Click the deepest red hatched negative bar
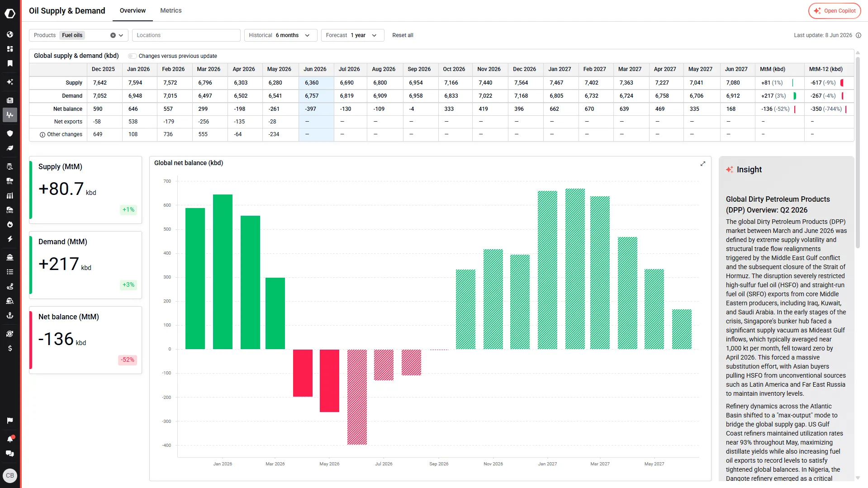This screenshot has width=868, height=488. coord(357,397)
